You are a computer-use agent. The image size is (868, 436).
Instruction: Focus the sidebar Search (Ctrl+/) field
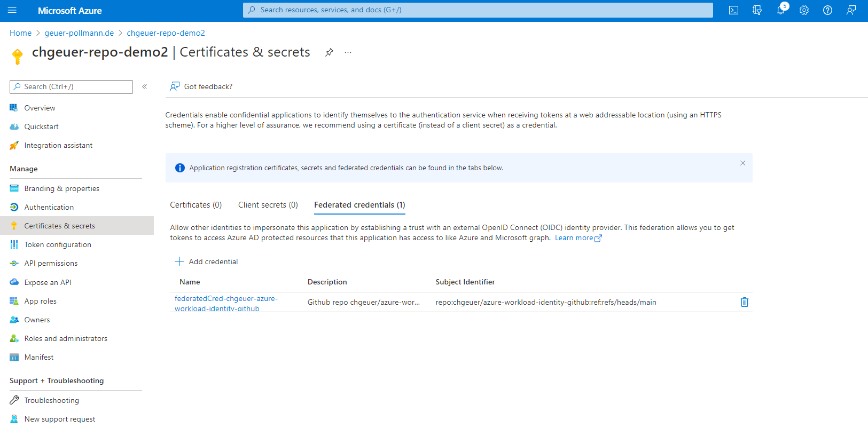click(71, 87)
